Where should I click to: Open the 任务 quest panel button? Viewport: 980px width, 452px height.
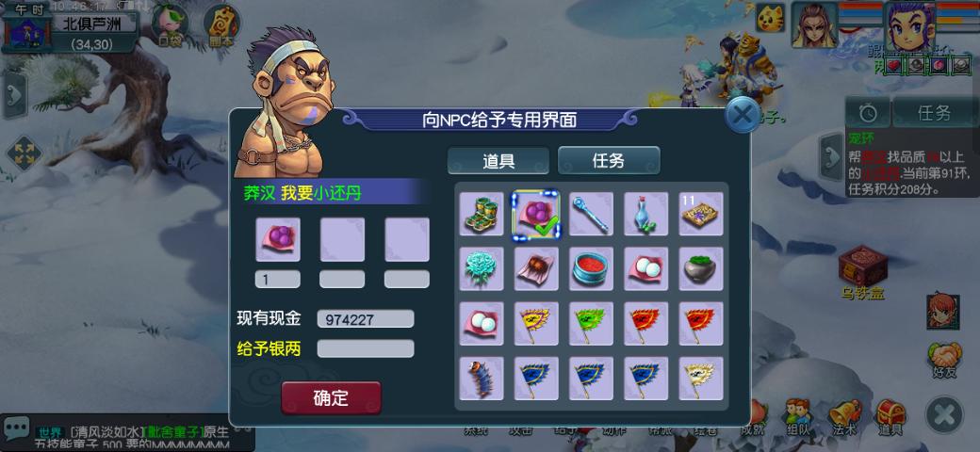point(935,112)
